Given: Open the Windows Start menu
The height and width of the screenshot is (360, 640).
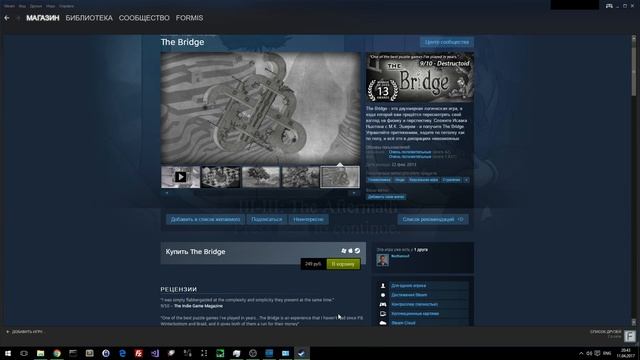Looking at the screenshot, I should pos(8,353).
